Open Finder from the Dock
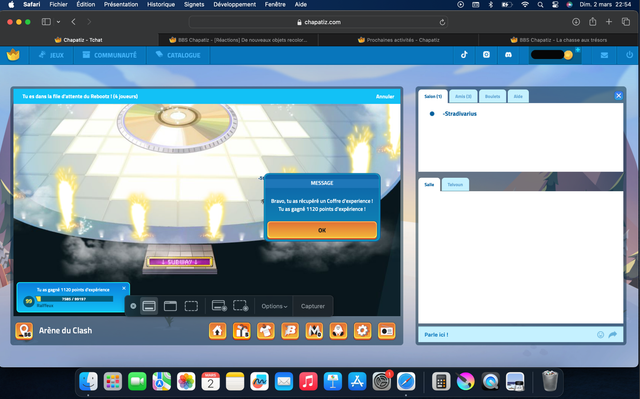The image size is (640, 399). point(88,382)
